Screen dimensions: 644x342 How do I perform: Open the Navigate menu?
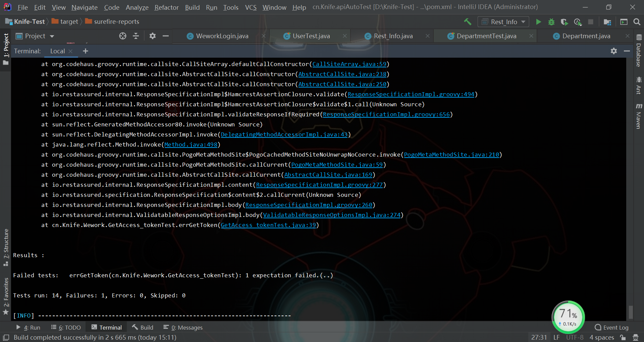85,7
